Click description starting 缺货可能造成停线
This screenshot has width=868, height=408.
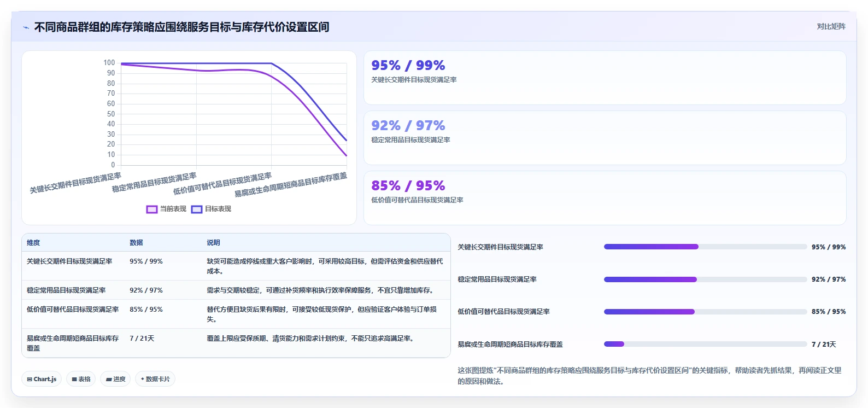tap(325, 266)
